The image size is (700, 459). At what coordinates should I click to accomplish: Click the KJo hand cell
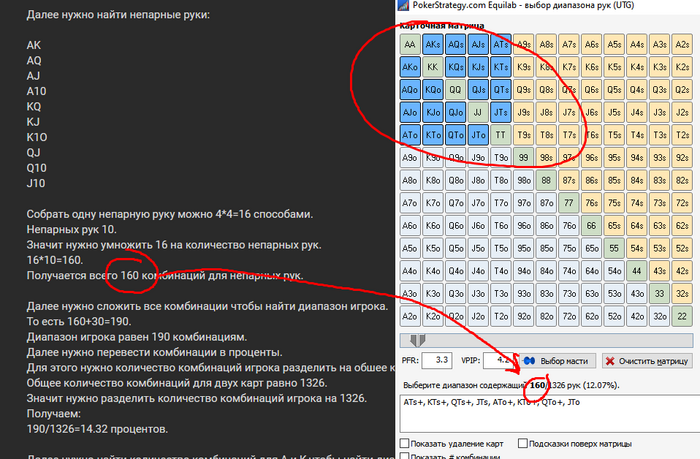(x=433, y=112)
